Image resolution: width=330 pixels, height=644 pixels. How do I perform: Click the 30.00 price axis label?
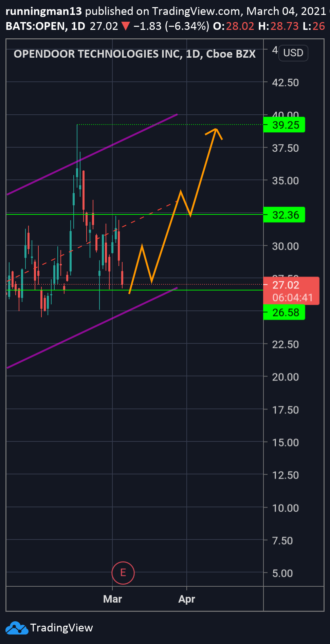(286, 246)
